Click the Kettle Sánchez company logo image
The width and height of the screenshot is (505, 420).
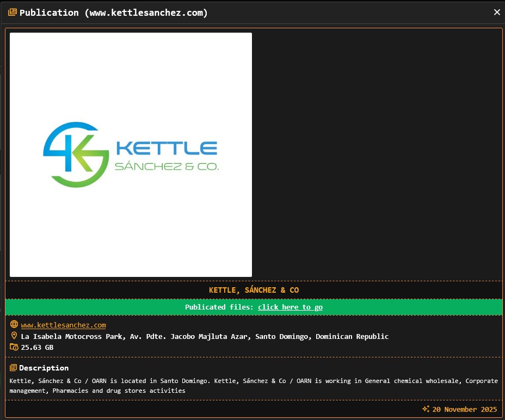pos(131,154)
